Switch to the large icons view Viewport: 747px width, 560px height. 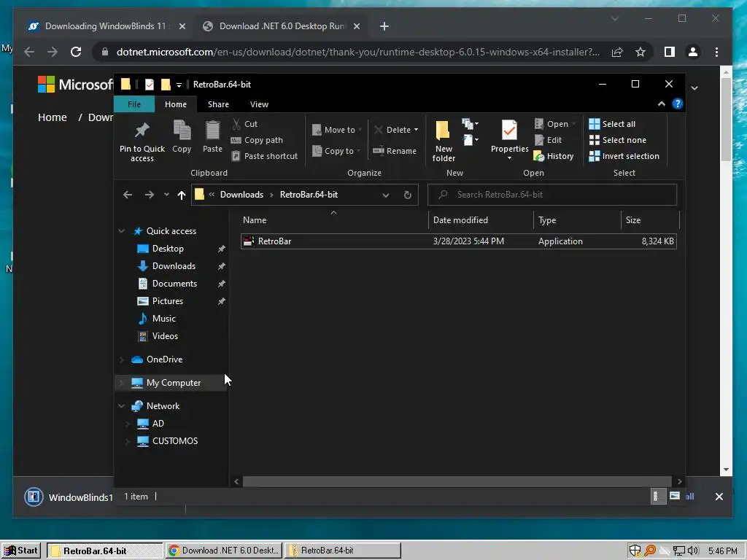click(675, 496)
